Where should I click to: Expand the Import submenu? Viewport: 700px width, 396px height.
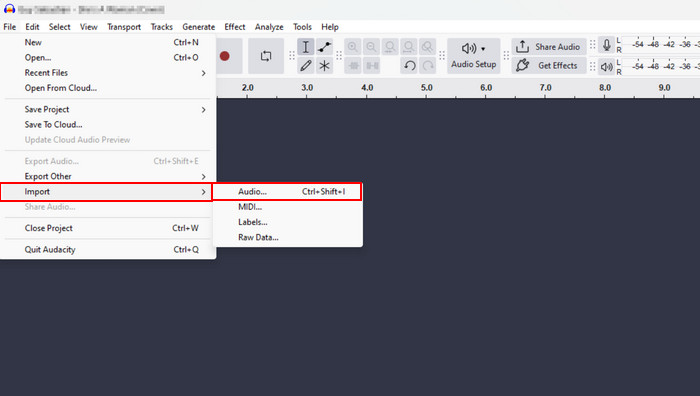[x=106, y=192]
